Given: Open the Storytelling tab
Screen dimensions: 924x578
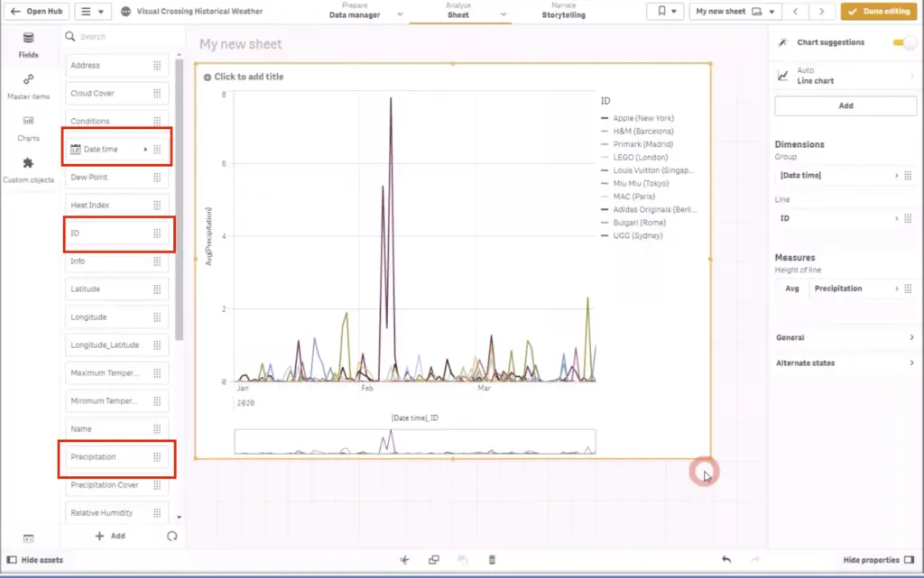Looking at the screenshot, I should tap(563, 11).
